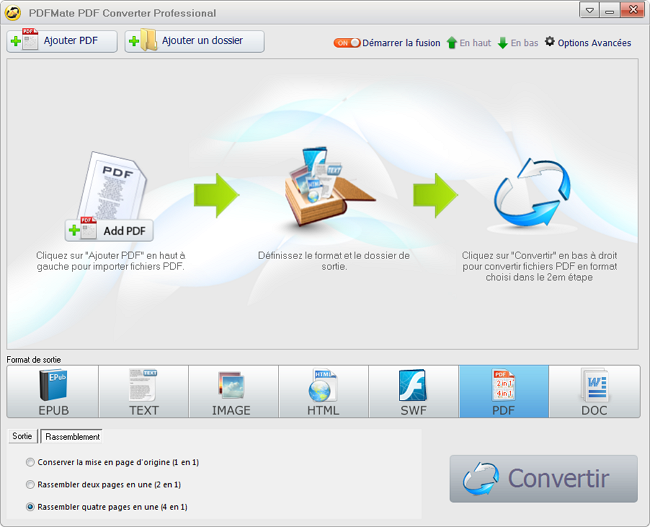Move file down with En bas arrow
650x527 pixels.
click(x=518, y=43)
